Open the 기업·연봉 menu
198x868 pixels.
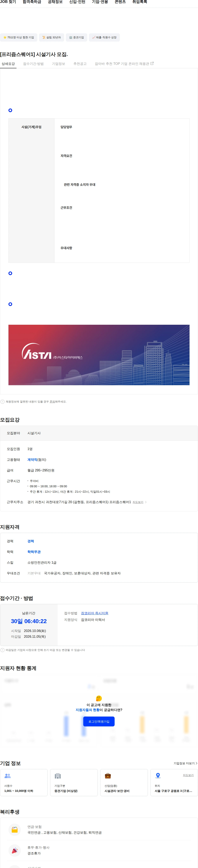click(100, 2)
